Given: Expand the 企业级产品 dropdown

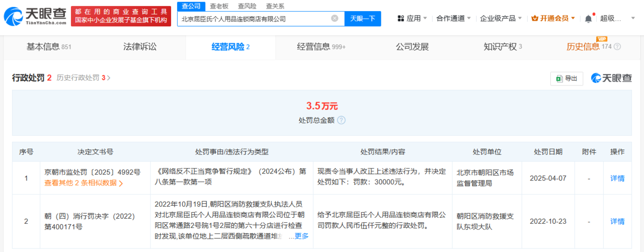Looking at the screenshot, I should 501,18.
